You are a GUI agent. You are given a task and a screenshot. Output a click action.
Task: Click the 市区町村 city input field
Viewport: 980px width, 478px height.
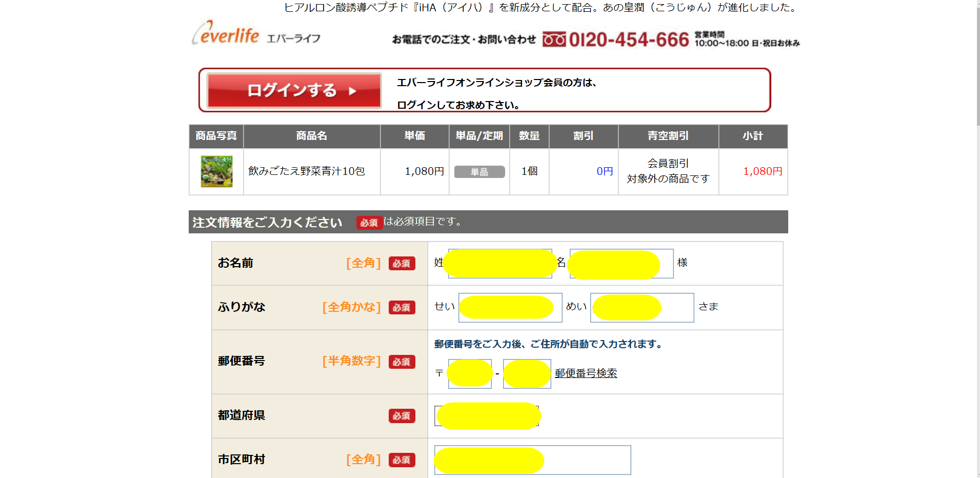[532, 460]
